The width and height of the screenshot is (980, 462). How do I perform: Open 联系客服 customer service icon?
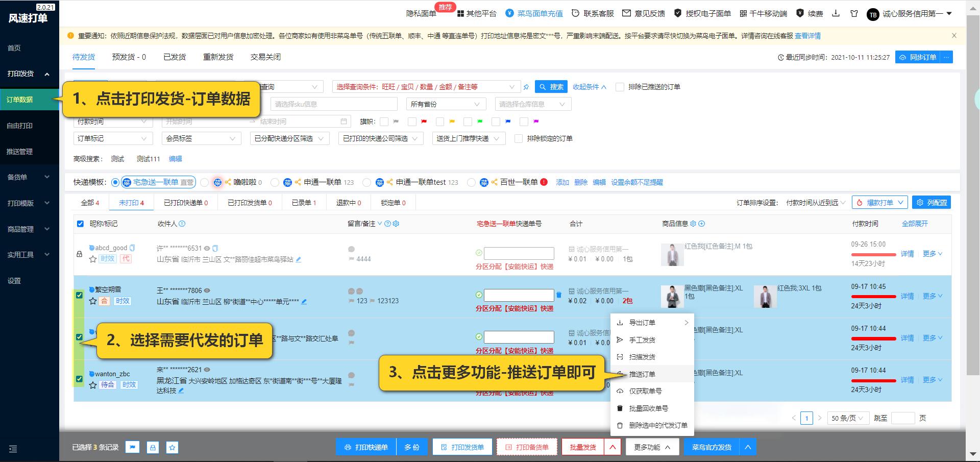click(x=575, y=13)
